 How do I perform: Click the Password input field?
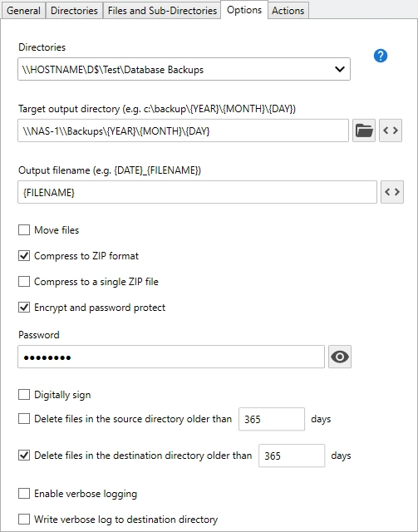pyautogui.click(x=171, y=357)
